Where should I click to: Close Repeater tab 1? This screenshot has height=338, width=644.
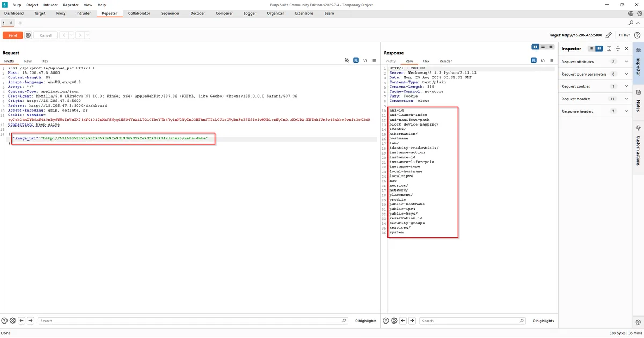11,23
